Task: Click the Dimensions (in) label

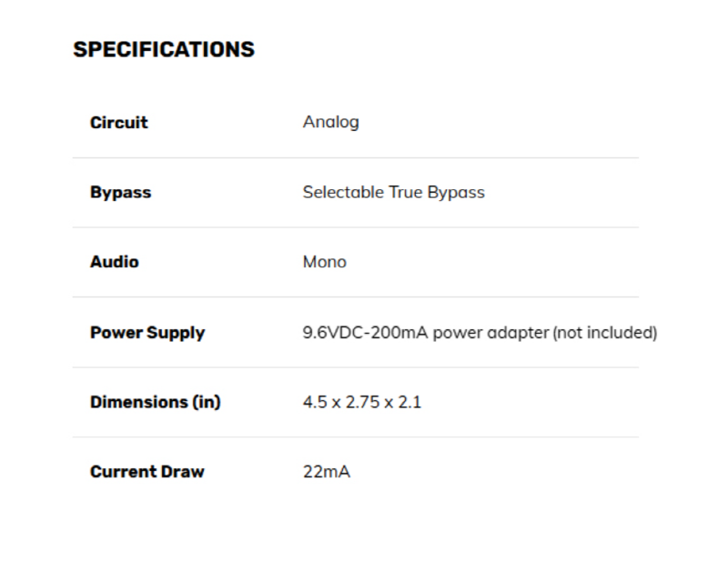Action: tap(156, 402)
